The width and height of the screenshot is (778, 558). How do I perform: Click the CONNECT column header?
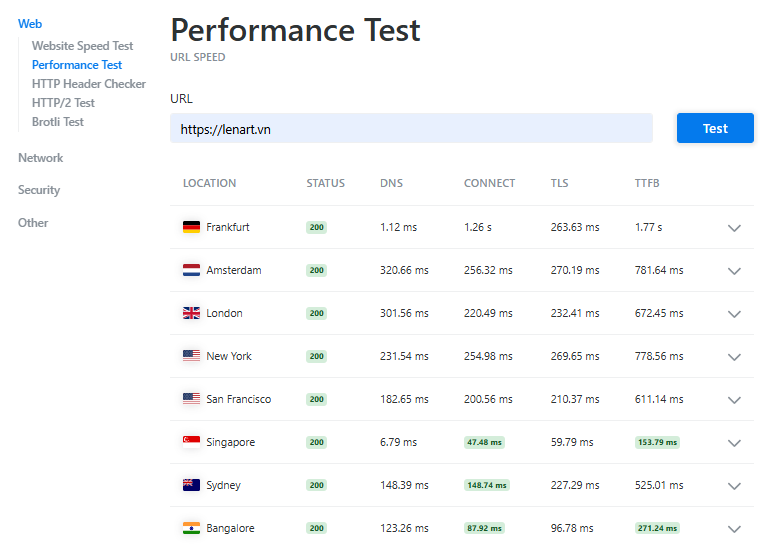point(489,183)
